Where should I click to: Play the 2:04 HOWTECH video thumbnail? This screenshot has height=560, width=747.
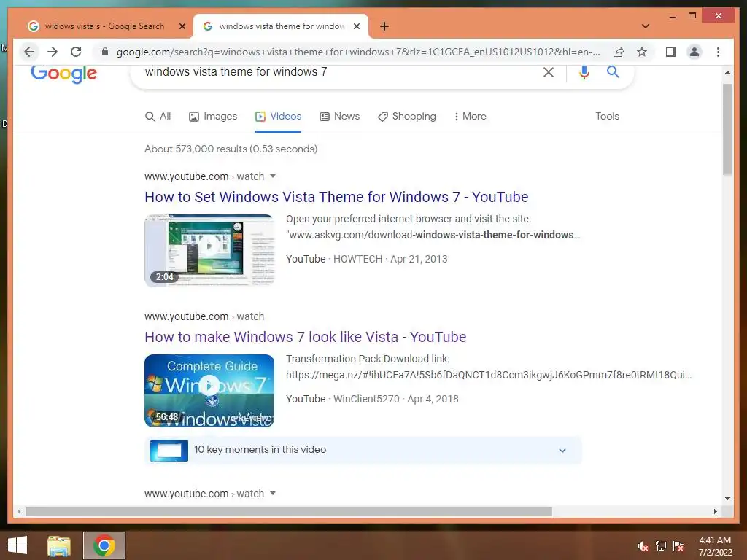(209, 251)
